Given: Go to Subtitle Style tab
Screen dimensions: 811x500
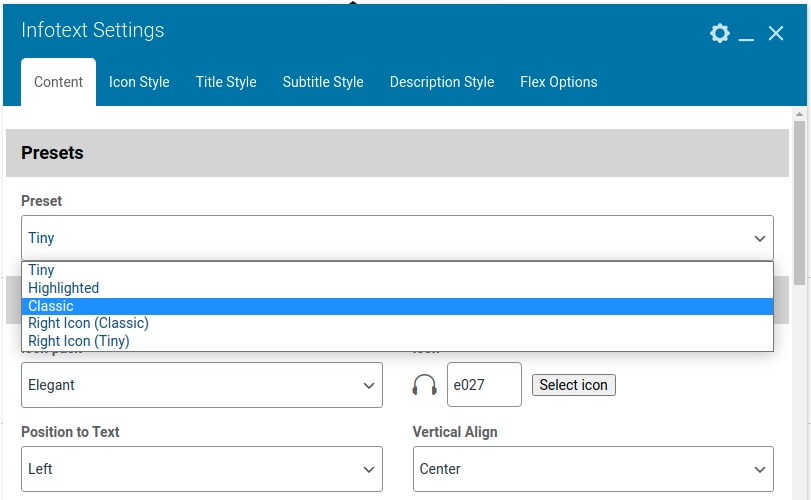Looking at the screenshot, I should (323, 82).
